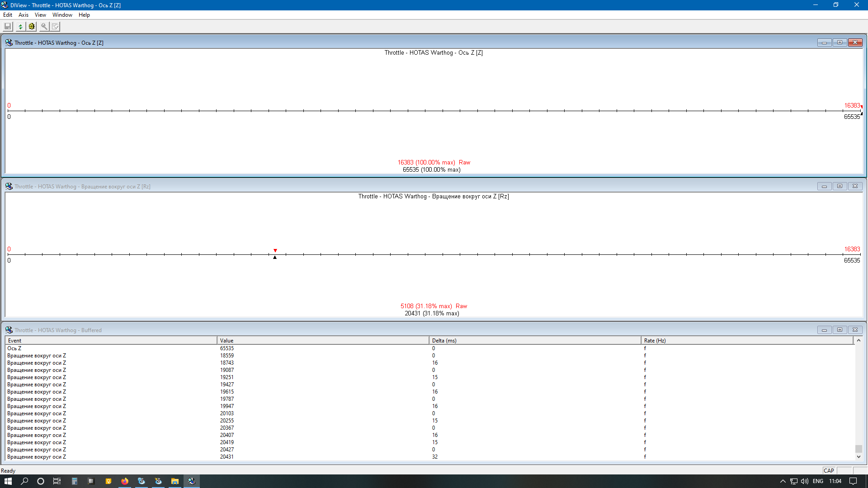
Task: Click the Ось Z [Z] child window icon
Action: 9,42
